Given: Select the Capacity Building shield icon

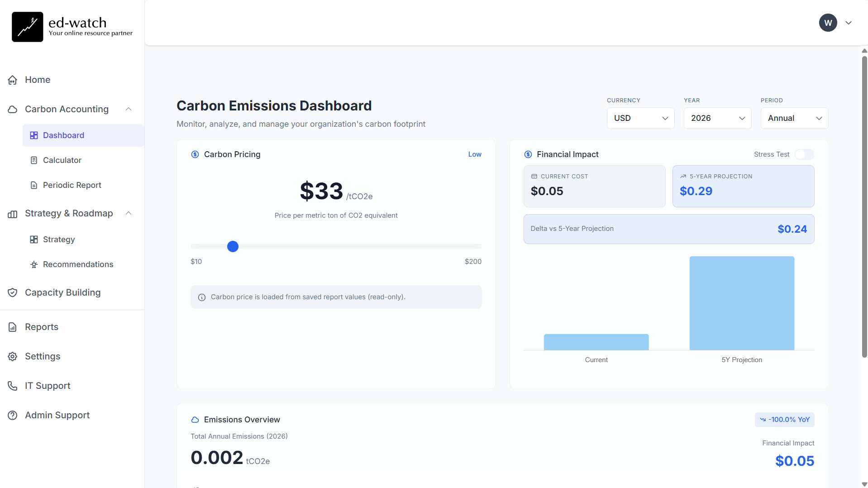Looking at the screenshot, I should coord(13,292).
